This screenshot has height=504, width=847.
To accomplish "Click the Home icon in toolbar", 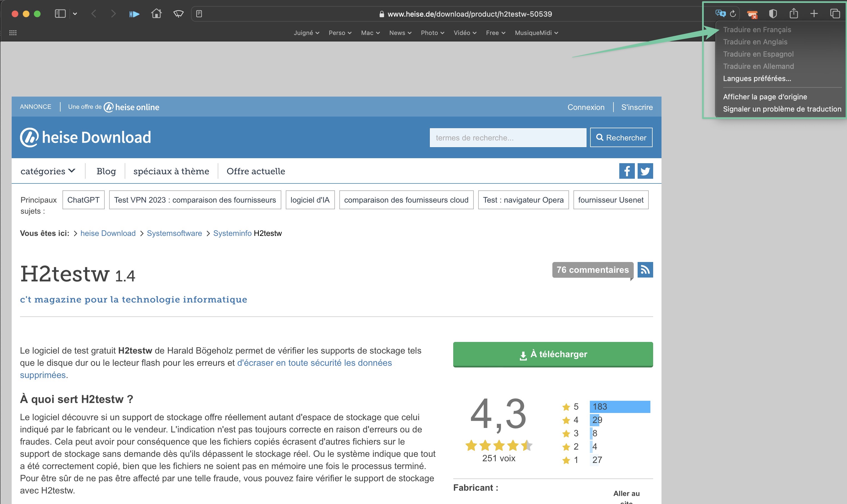I will [x=156, y=14].
